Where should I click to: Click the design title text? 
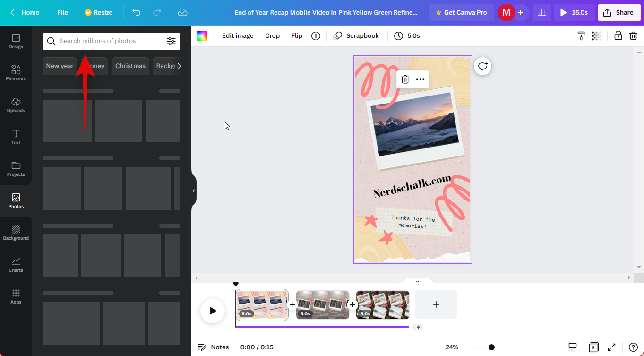coord(326,12)
